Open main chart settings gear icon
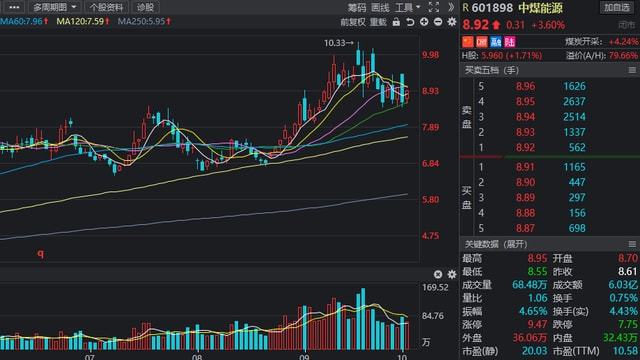Viewport: 640px width, 360px height. [452, 22]
